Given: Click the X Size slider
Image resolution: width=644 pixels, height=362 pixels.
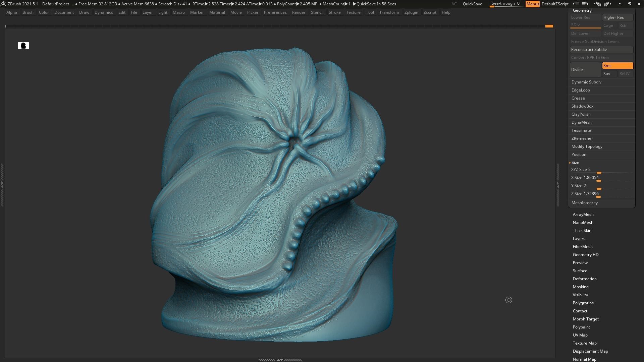Looking at the screenshot, I should [601, 178].
